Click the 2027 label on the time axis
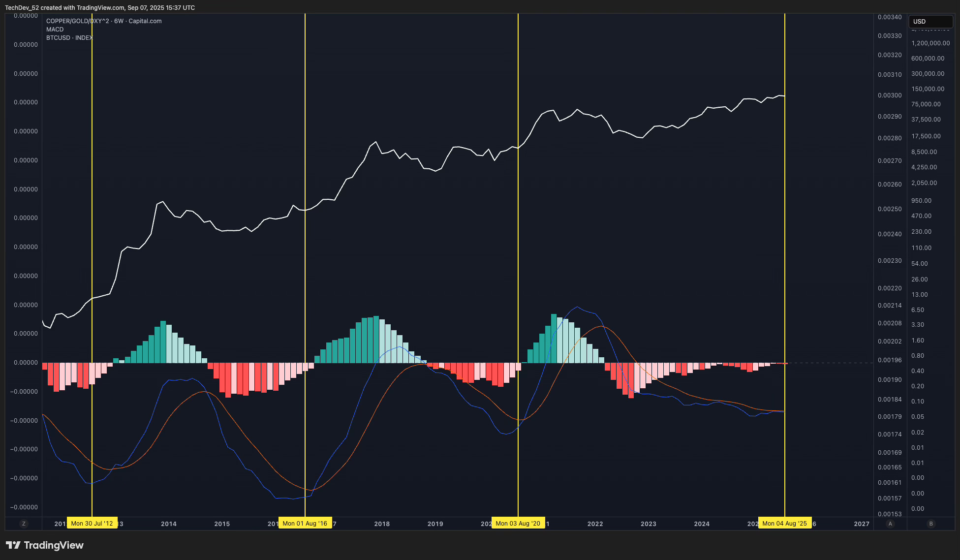960x560 pixels. [862, 524]
